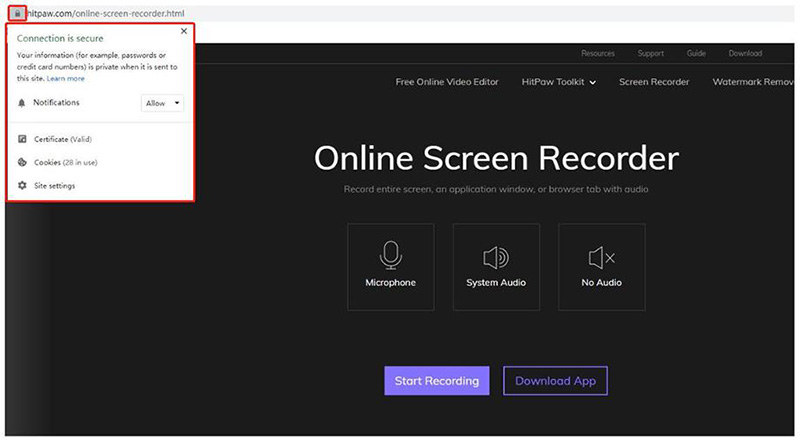The width and height of the screenshot is (800, 440).
Task: Click the 'Connection is secure' heading
Action: coord(60,38)
